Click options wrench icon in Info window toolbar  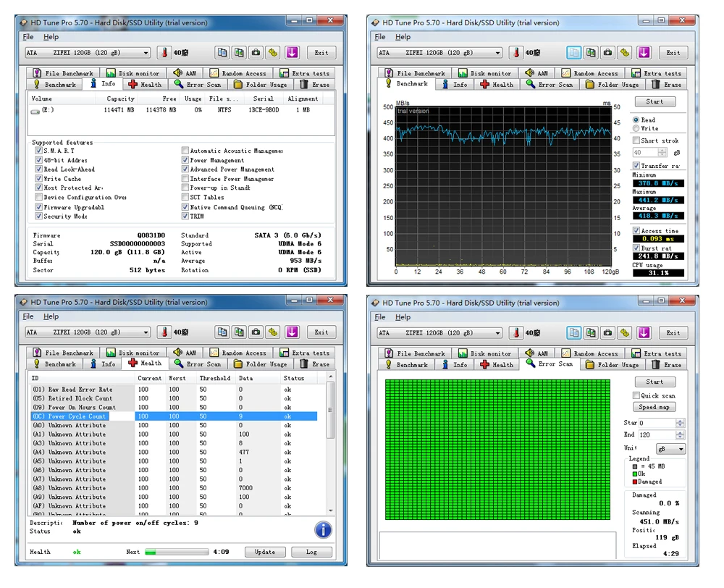(x=273, y=53)
